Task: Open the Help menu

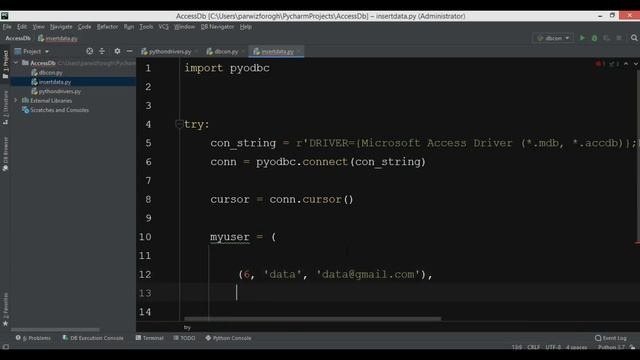Action: coord(245,27)
